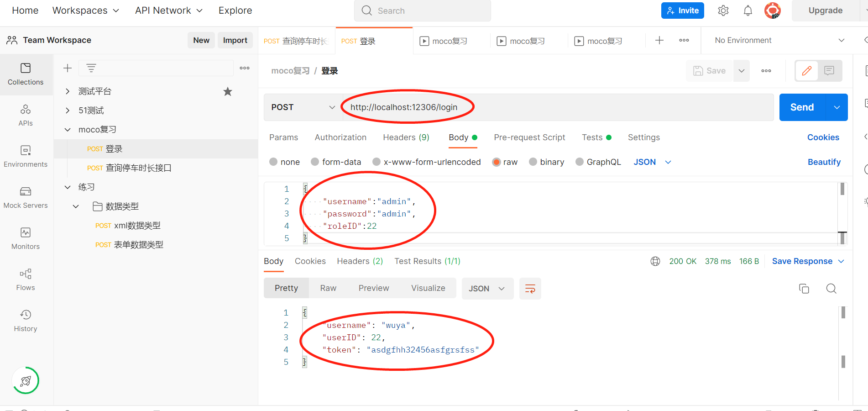Open the History sidebar panel

[x=26, y=321]
